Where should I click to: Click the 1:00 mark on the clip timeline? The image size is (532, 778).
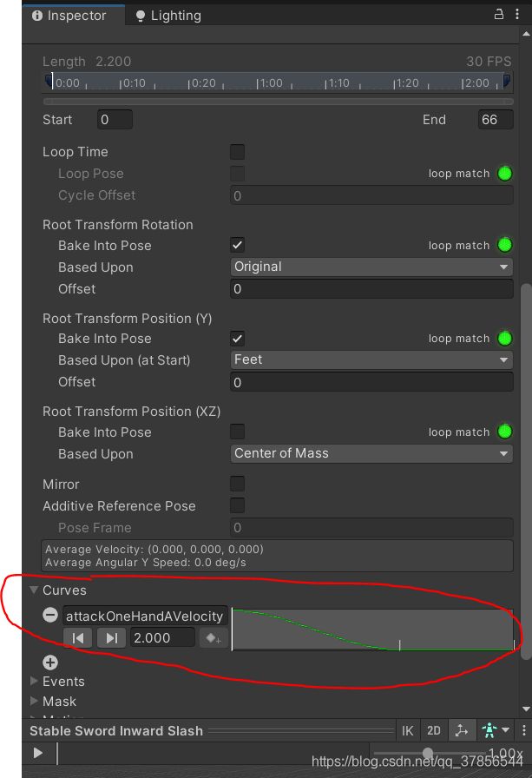270,82
